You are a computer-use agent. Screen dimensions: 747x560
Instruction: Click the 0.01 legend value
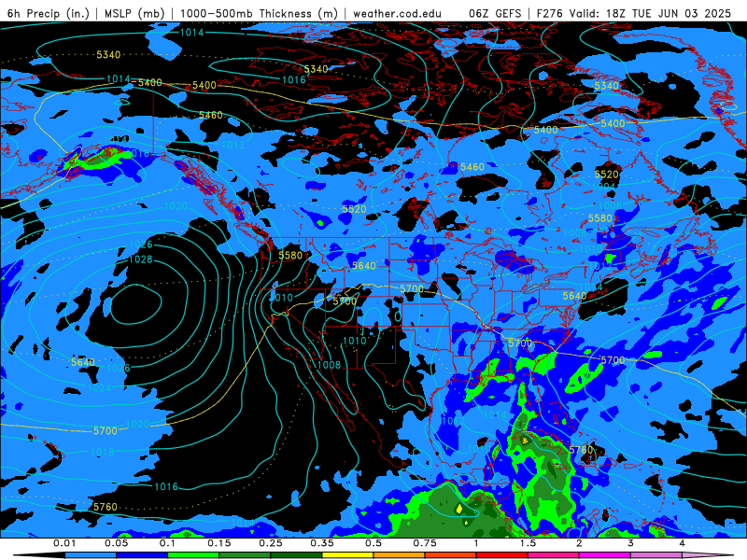pos(64,543)
